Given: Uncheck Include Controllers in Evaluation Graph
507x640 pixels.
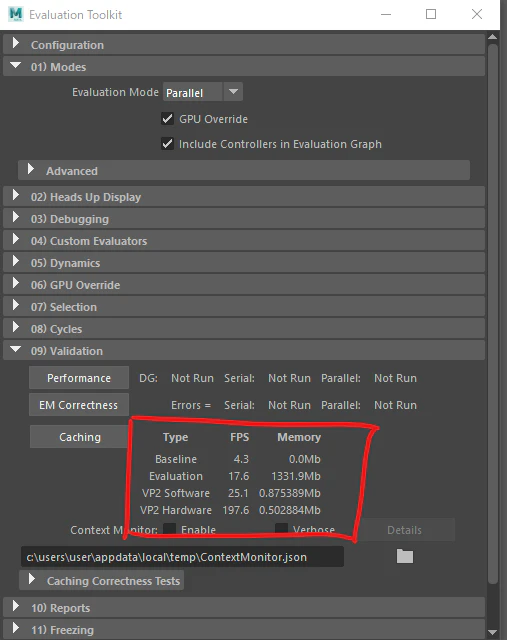Looking at the screenshot, I should pyautogui.click(x=167, y=144).
